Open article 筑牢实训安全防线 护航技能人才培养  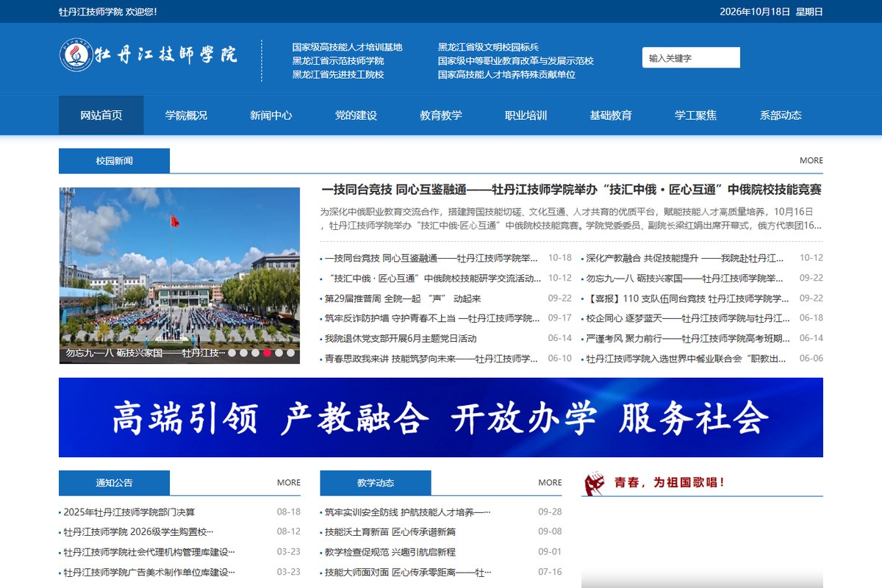[x=408, y=512]
